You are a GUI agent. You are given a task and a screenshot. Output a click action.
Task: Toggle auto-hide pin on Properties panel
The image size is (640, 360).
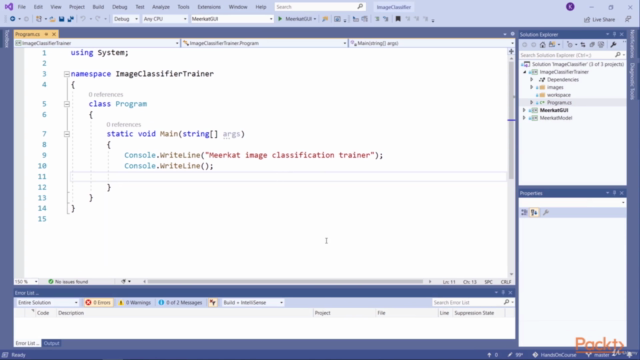tap(614, 193)
